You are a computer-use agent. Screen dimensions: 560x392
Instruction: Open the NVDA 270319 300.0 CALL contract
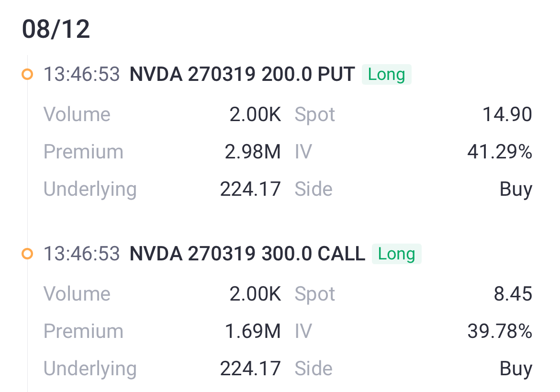(247, 254)
